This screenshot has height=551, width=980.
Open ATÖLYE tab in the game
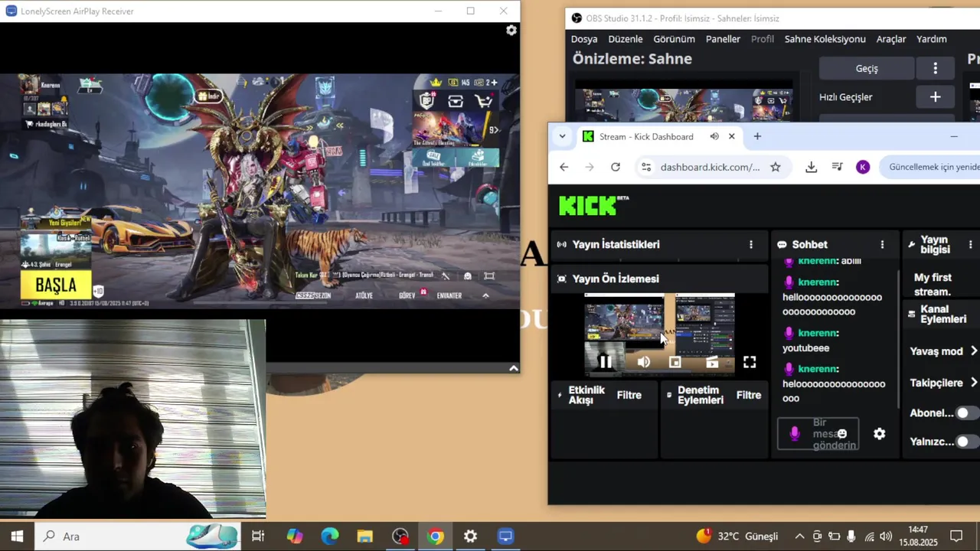pos(364,295)
